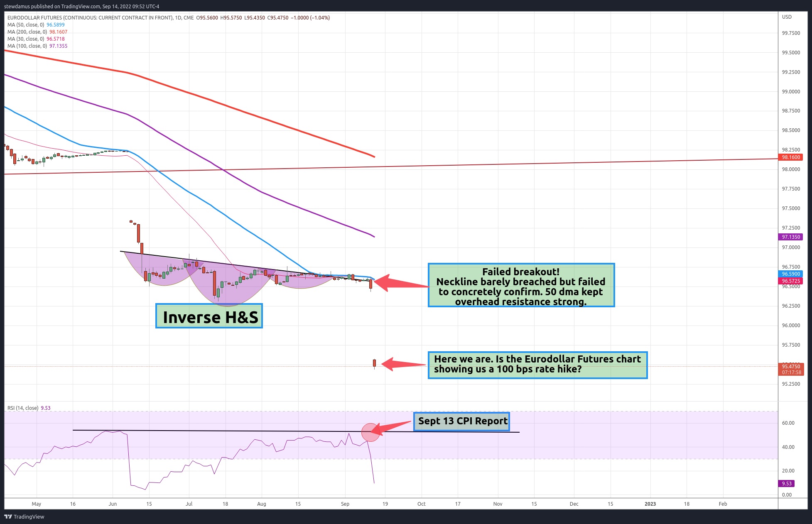
Task: Click the 2023 label on the time axis
Action: point(650,504)
